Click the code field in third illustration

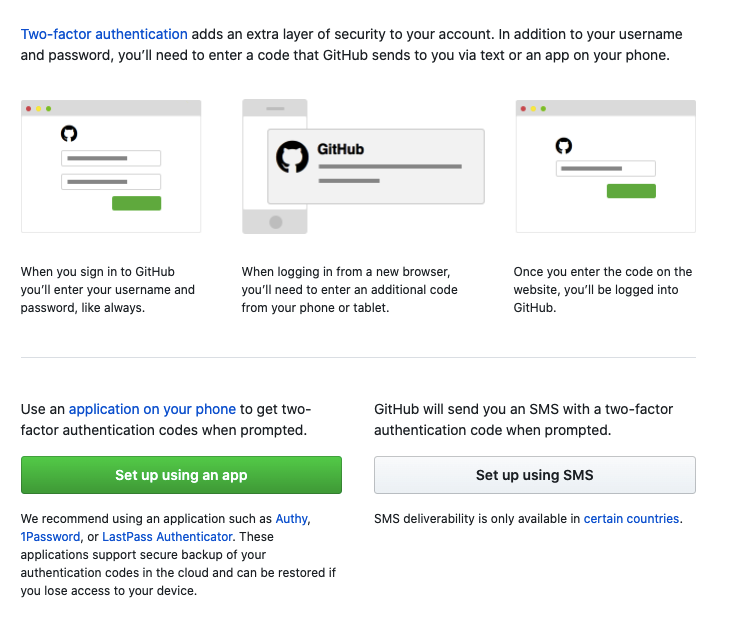click(x=606, y=169)
